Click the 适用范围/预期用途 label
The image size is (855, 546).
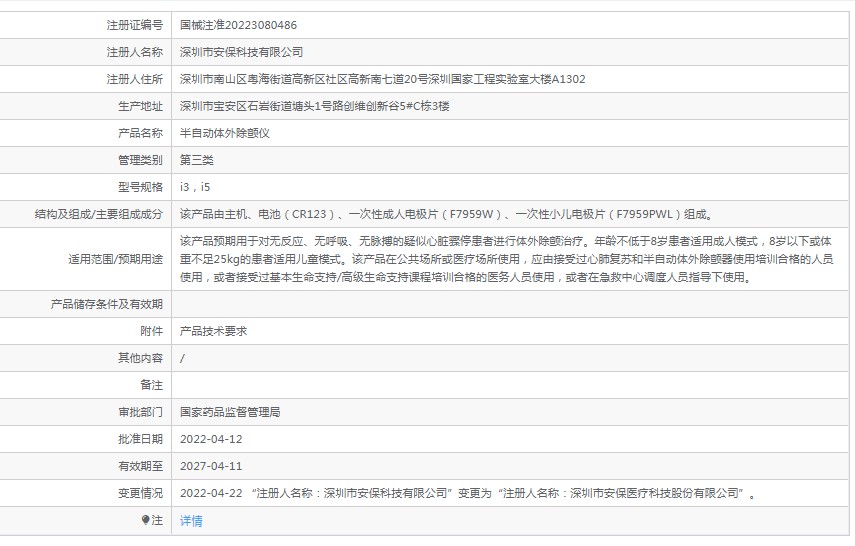click(116, 259)
